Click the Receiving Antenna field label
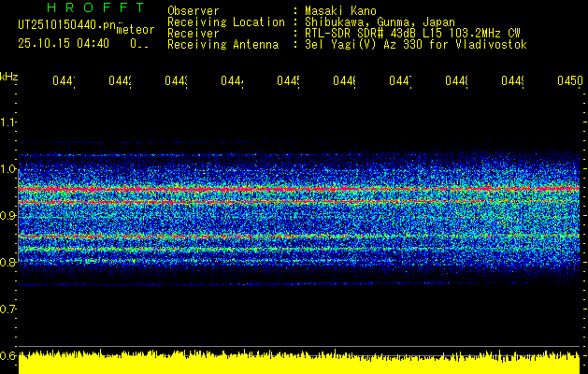 tap(223, 45)
